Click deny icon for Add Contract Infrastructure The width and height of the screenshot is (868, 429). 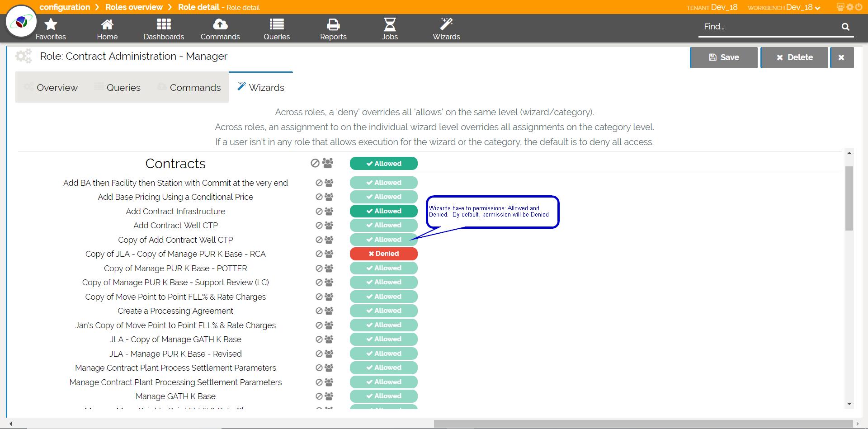point(319,211)
